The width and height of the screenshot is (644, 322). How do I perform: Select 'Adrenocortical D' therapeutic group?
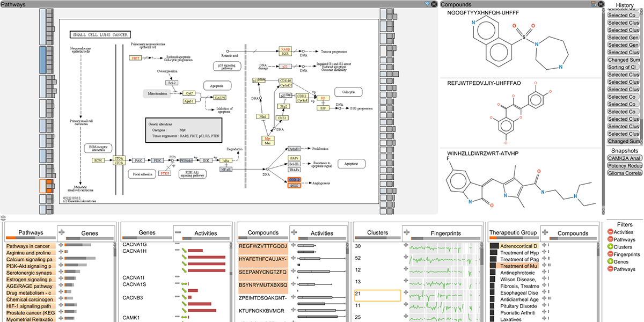coord(518,246)
